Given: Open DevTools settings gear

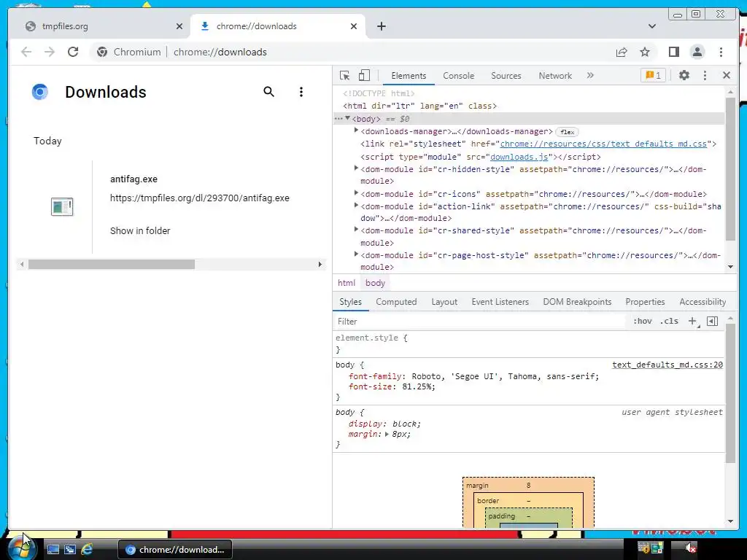Looking at the screenshot, I should click(684, 75).
